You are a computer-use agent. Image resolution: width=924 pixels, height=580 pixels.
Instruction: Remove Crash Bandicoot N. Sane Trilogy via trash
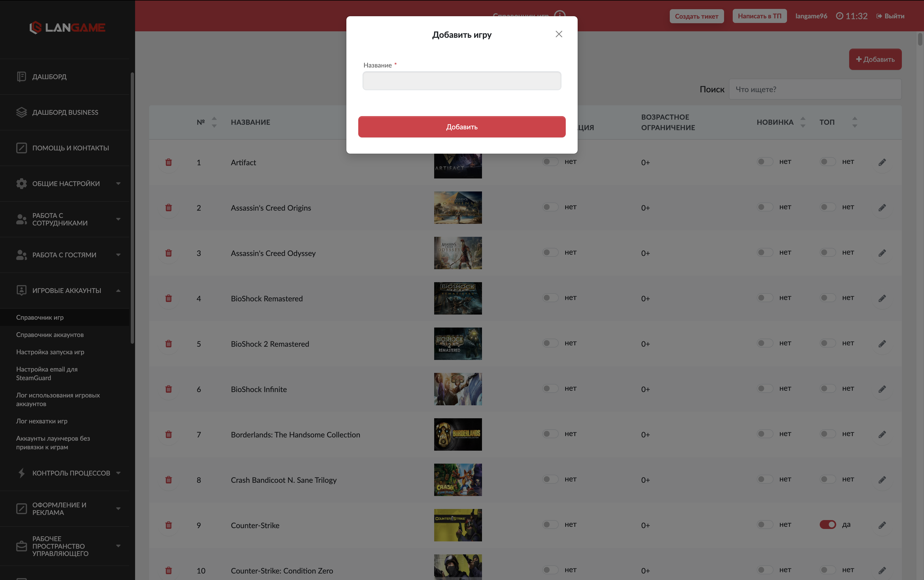[x=168, y=480]
